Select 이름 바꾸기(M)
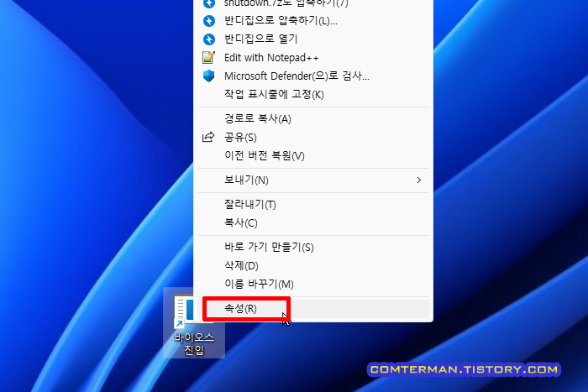This screenshot has width=588, height=392. 313,284
